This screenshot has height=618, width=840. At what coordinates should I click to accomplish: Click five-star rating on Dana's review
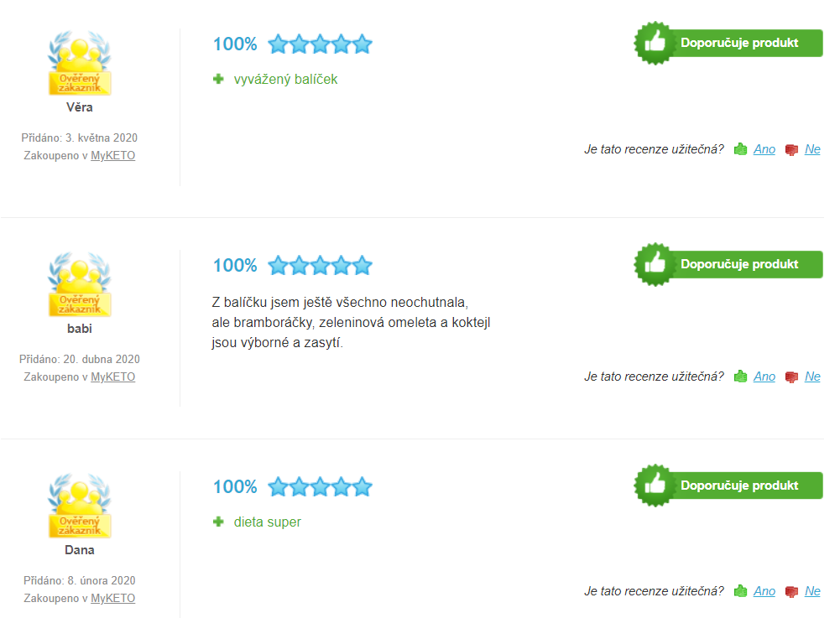320,487
